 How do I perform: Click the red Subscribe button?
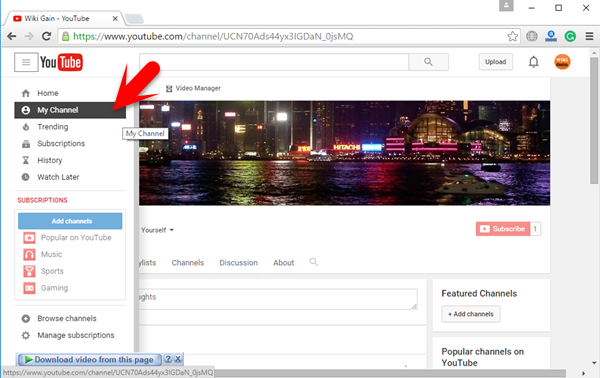coord(503,229)
